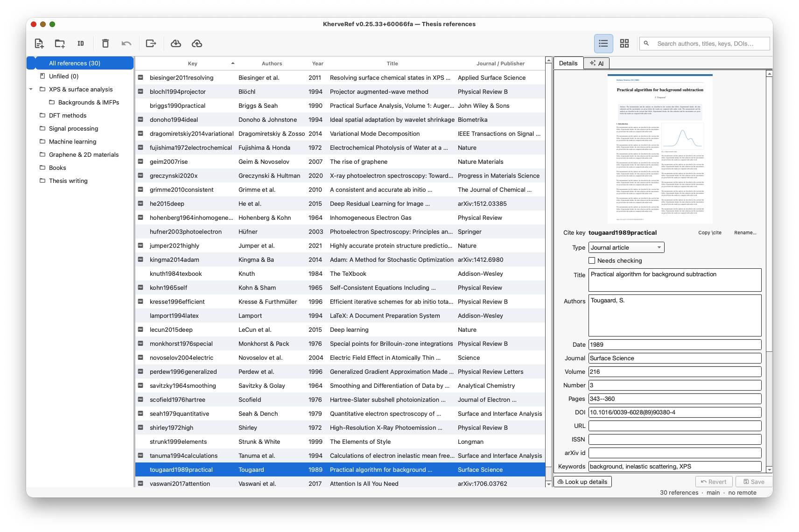Select All references (30) collection

coord(80,63)
